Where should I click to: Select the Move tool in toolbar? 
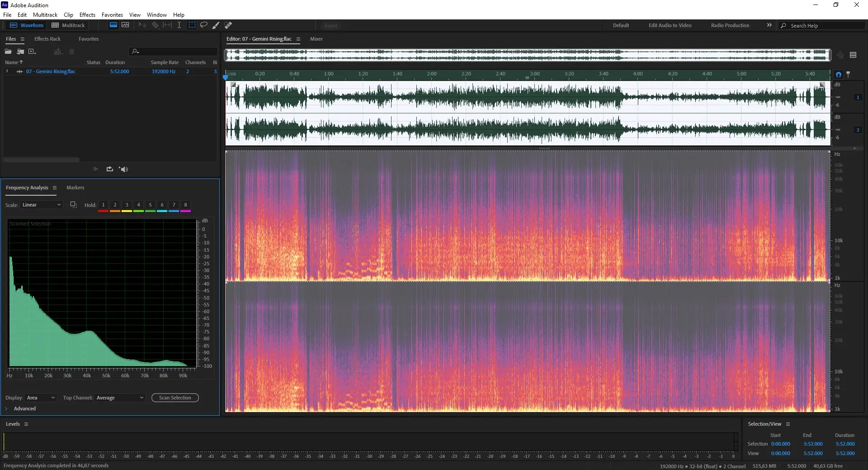[142, 25]
